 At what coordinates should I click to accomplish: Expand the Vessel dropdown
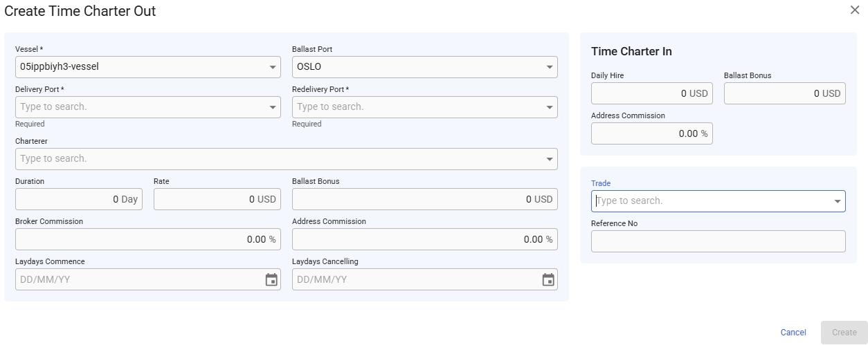[x=273, y=67]
